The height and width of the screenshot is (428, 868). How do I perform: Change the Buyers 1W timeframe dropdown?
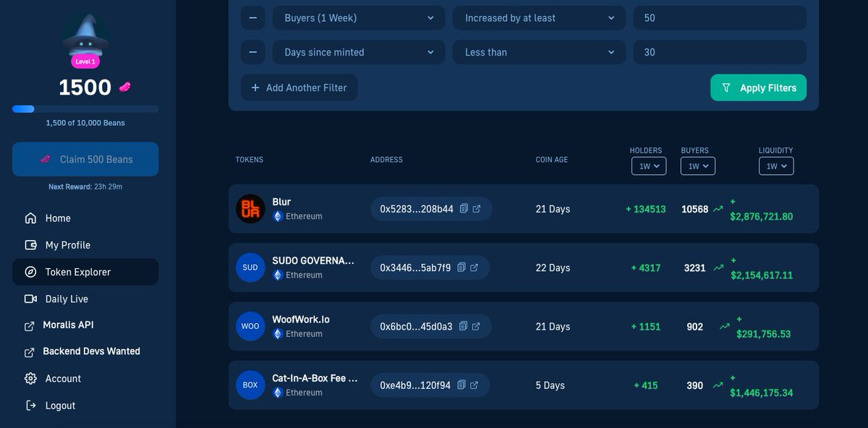[698, 166]
